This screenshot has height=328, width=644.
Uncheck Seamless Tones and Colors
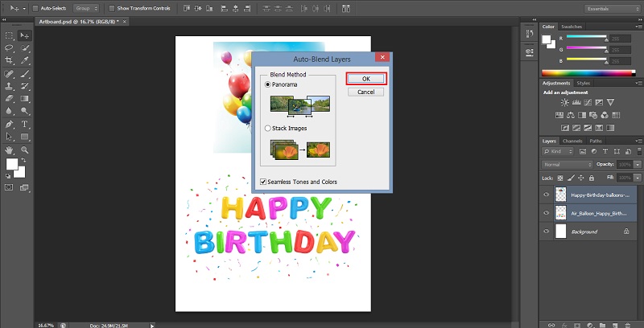coord(264,182)
